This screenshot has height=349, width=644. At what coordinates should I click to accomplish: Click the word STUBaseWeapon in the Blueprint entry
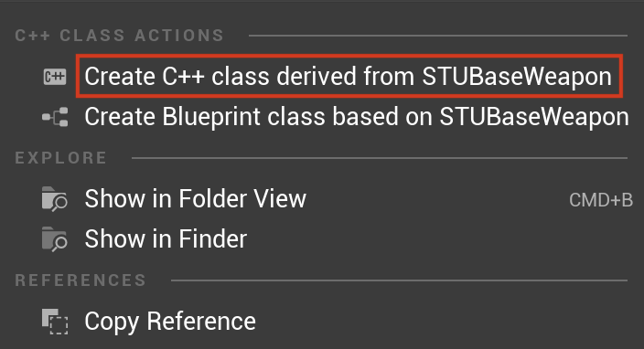534,117
